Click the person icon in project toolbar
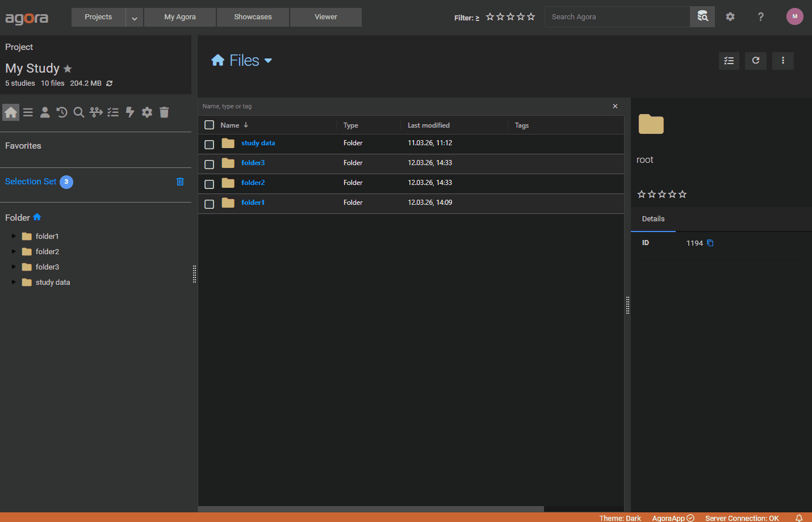 [45, 112]
